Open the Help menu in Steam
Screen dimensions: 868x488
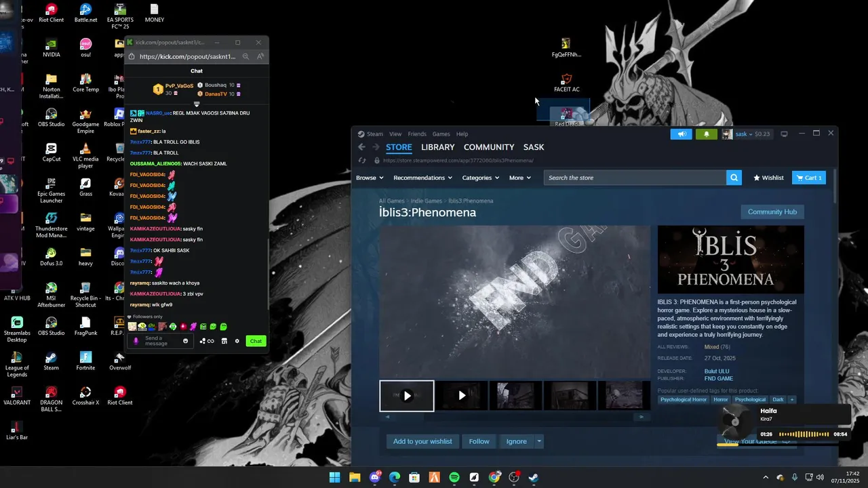pyautogui.click(x=462, y=134)
